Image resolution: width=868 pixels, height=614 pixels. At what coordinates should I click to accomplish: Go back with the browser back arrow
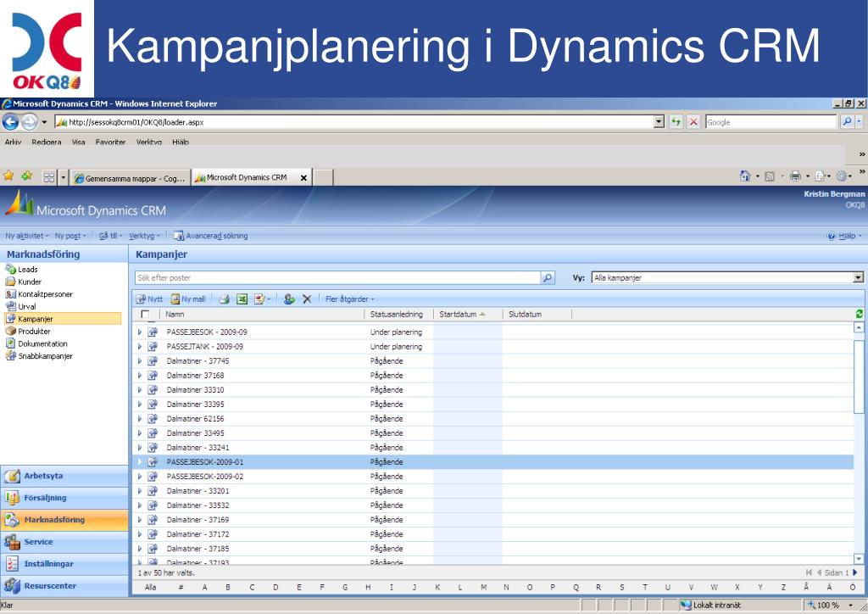click(10, 122)
